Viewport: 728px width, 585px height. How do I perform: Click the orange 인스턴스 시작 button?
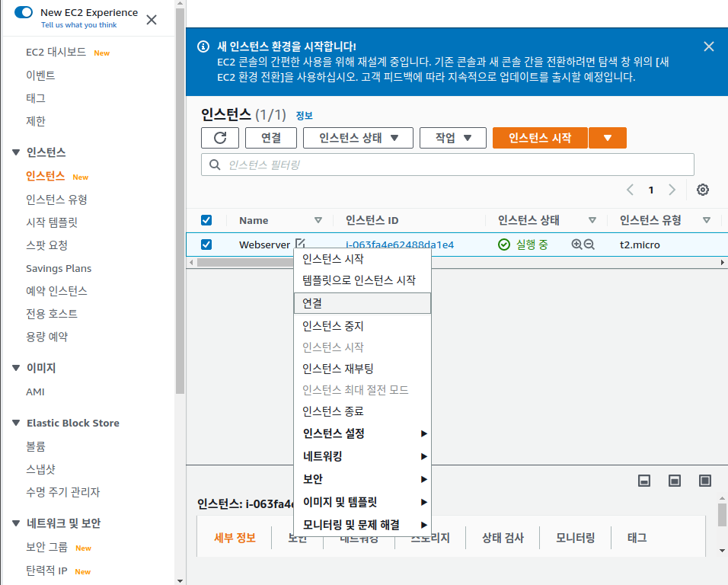(540, 138)
